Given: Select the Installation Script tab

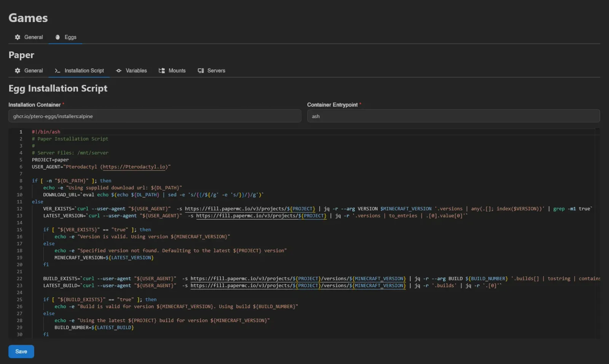Looking at the screenshot, I should click(x=79, y=71).
